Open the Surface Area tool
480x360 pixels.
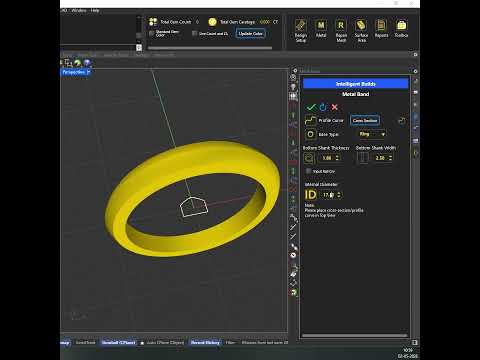361,30
